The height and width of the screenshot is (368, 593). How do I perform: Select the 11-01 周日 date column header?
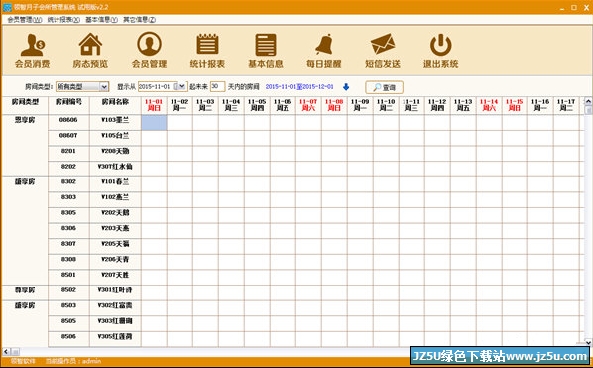[154, 106]
